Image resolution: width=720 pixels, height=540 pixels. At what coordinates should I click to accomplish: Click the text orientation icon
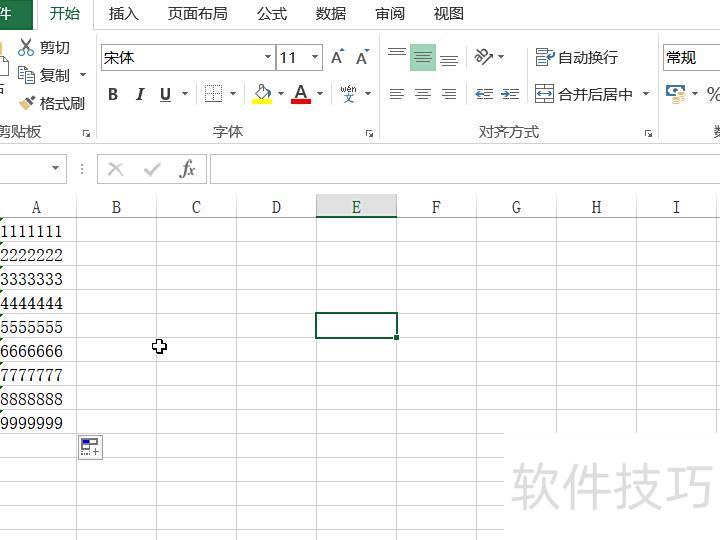(x=484, y=57)
